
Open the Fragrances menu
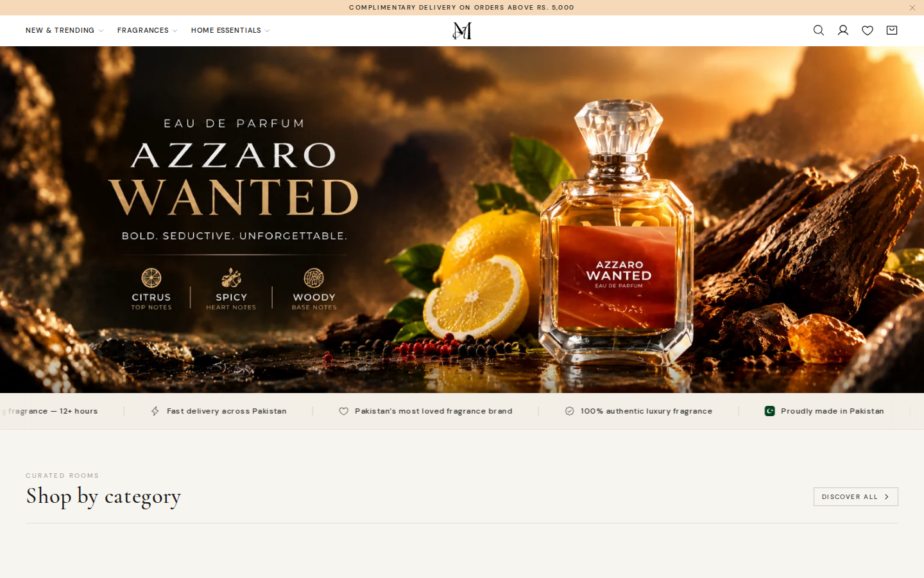click(x=147, y=30)
